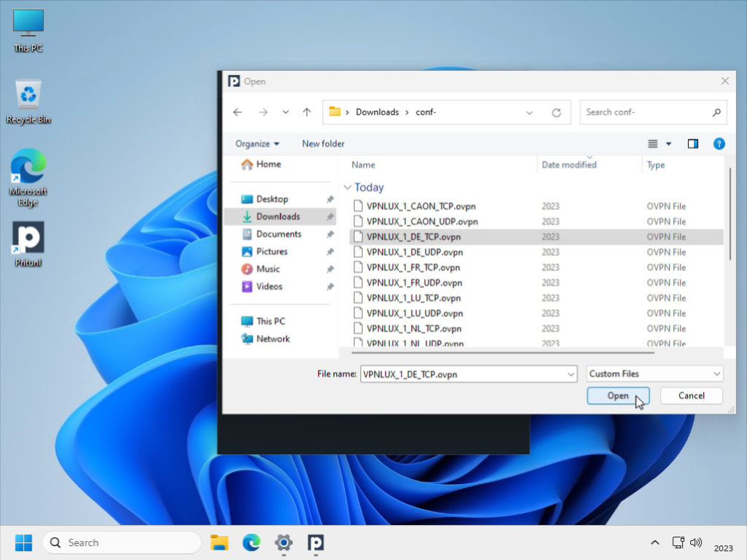747x560 pixels.
Task: Open recent locations dropdown arrow
Action: (x=285, y=112)
